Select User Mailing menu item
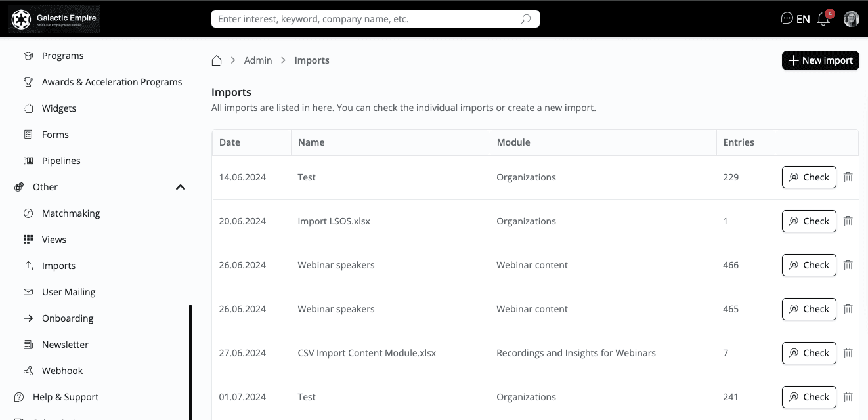Screen dimensions: 868x420 tap(68, 292)
